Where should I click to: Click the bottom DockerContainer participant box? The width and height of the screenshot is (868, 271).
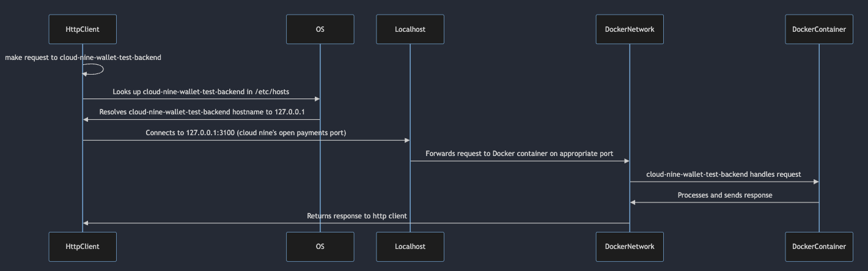[x=818, y=247]
